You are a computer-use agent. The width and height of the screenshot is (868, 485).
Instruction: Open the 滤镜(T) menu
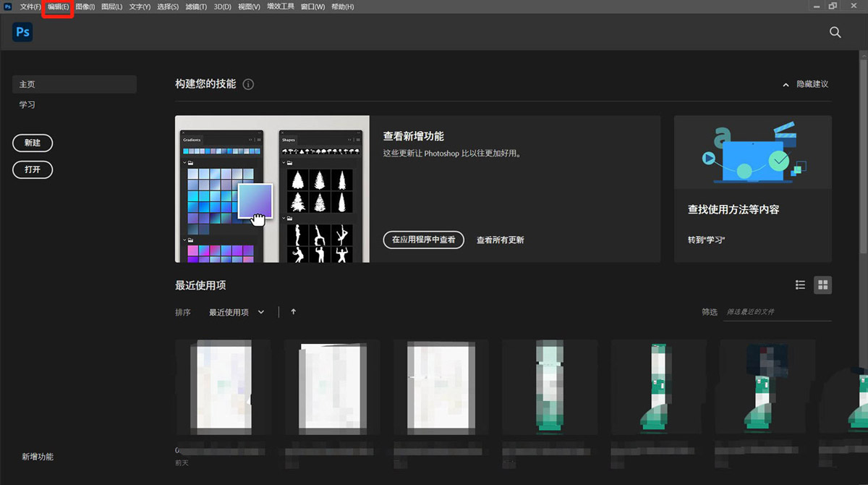coord(195,7)
